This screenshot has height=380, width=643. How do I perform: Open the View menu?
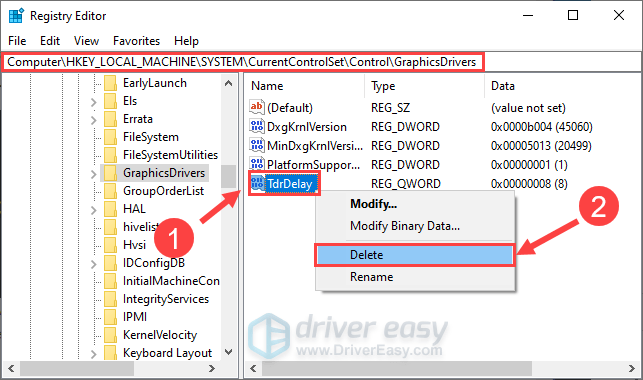coord(86,41)
